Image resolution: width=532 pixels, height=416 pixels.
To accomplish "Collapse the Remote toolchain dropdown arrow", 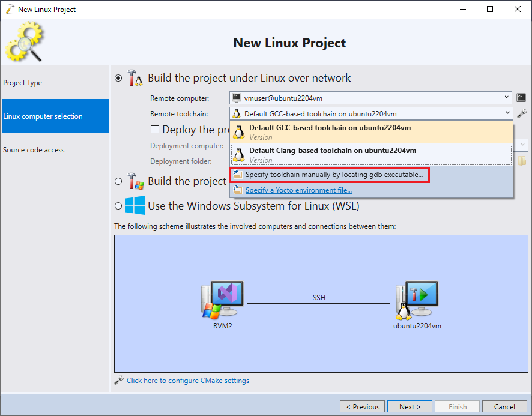I will 507,113.
